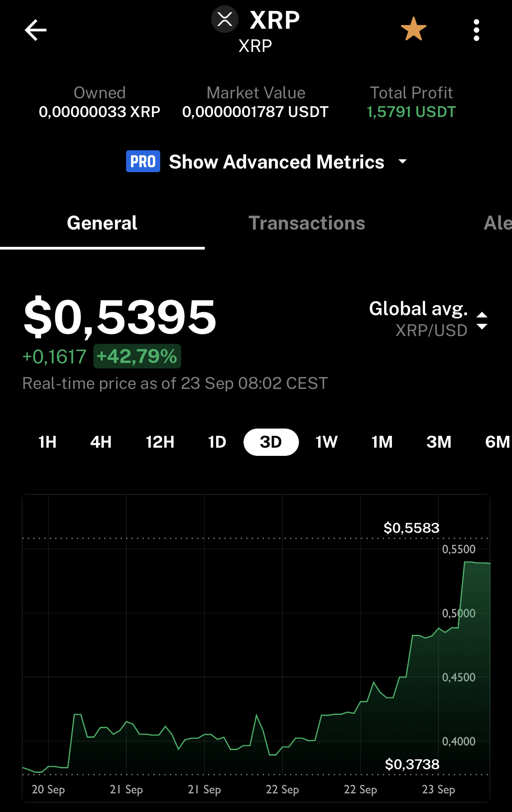Open the Global avg. exchange selector
The height and width of the screenshot is (812, 512).
[418, 309]
